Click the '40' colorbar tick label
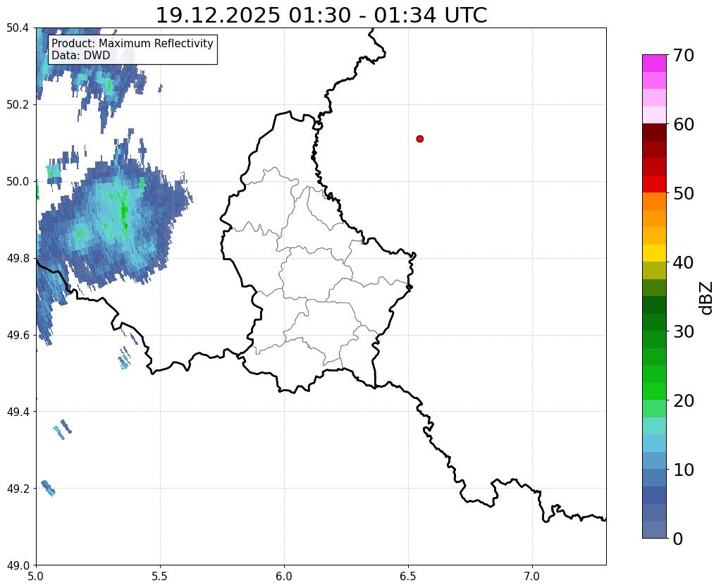Screen dimensions: 721x588 tap(684, 263)
